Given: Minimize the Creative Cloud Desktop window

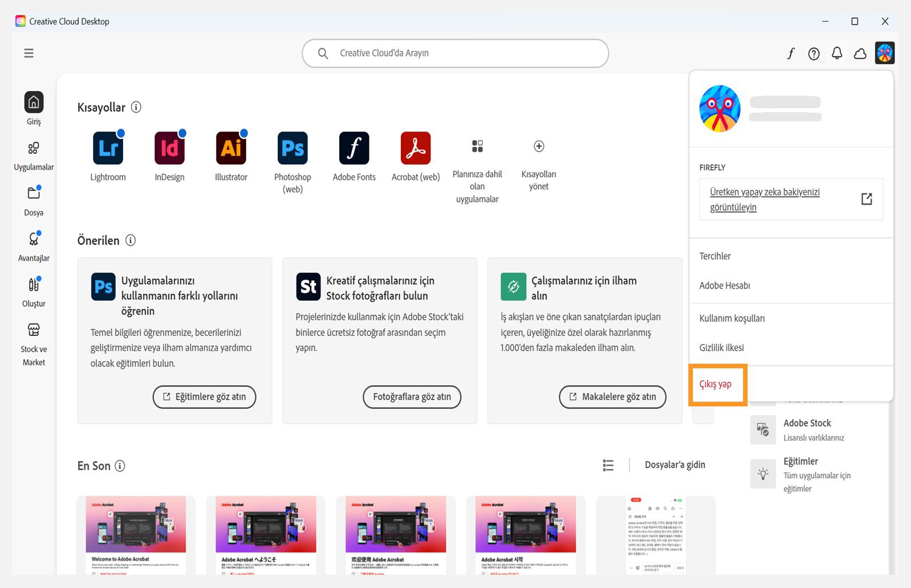Looking at the screenshot, I should (x=825, y=21).
